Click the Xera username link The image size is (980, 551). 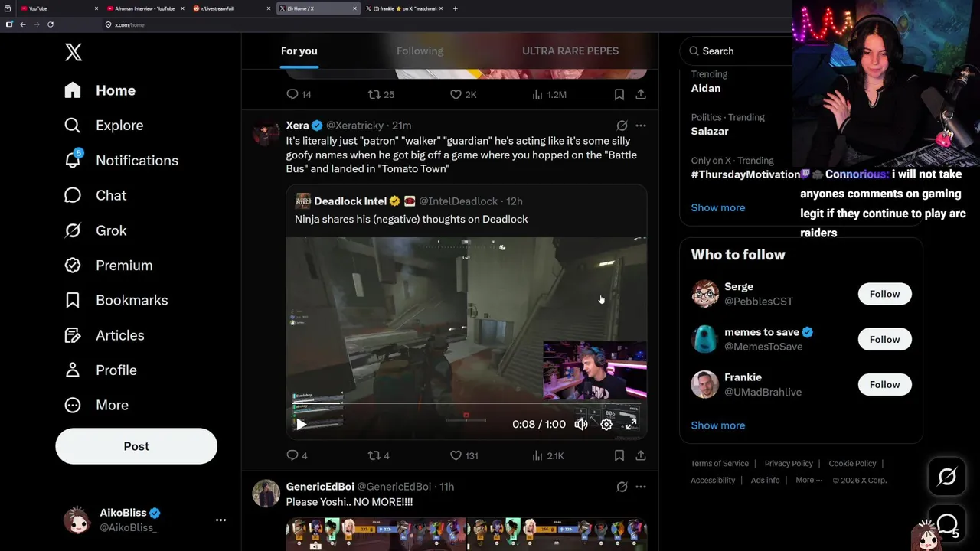(x=297, y=125)
